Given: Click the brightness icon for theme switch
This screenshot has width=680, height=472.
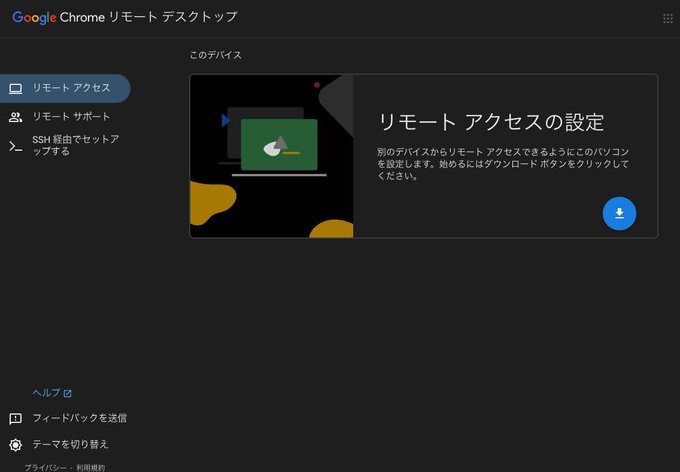Looking at the screenshot, I should click(x=16, y=445).
